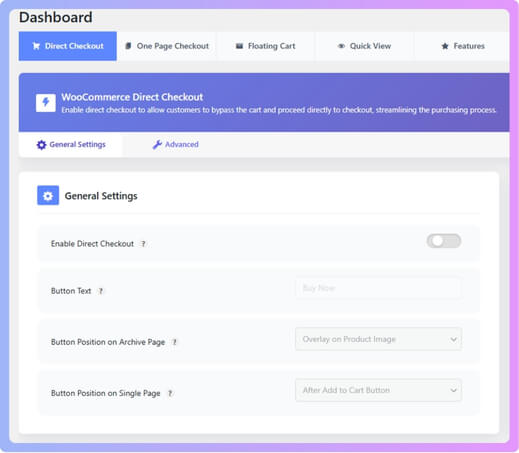Open the Direct Checkout tab
Image resolution: width=519 pixels, height=453 pixels.
tap(68, 46)
